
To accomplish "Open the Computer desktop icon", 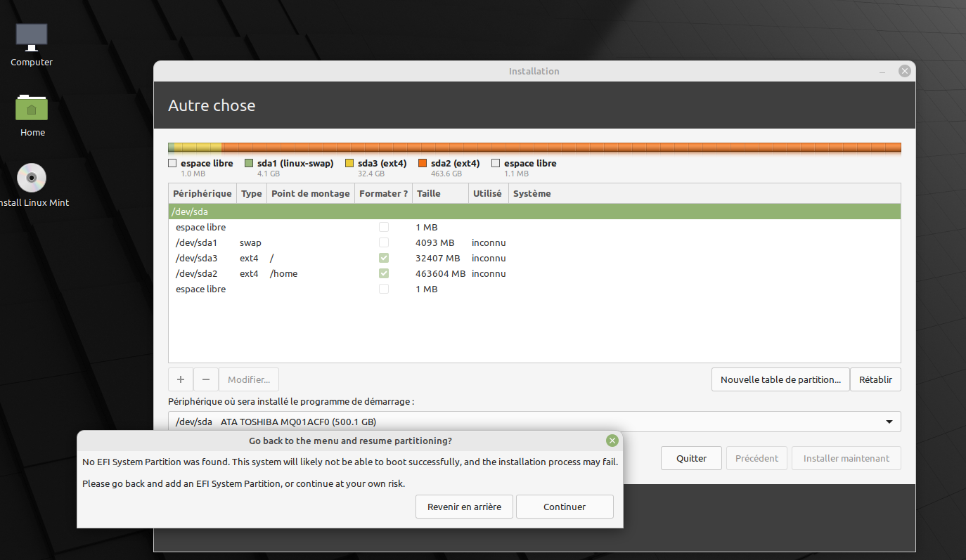I will (32, 38).
